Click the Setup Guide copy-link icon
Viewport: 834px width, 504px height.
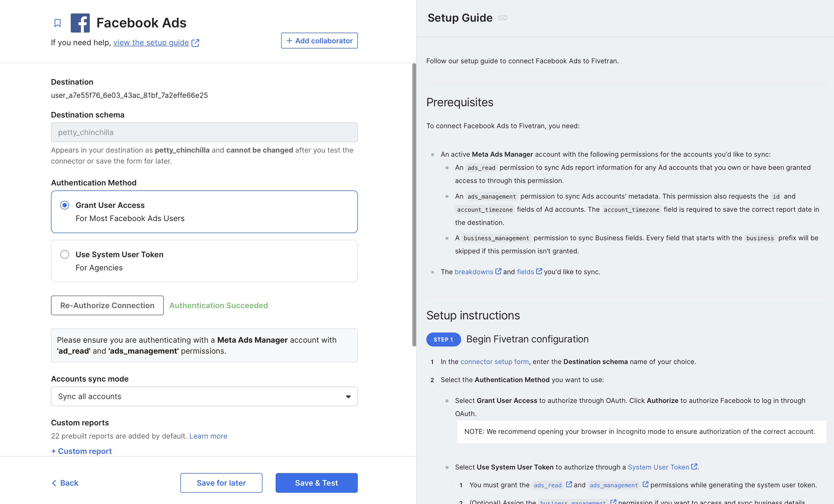[503, 18]
